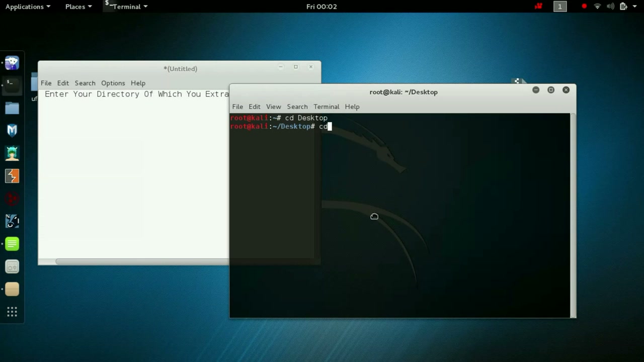
Task: Open the Terminal launcher in the dock
Action: (12, 84)
